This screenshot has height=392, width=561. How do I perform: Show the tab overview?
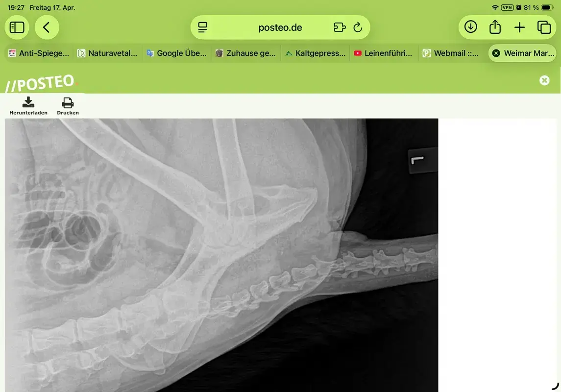tap(544, 27)
